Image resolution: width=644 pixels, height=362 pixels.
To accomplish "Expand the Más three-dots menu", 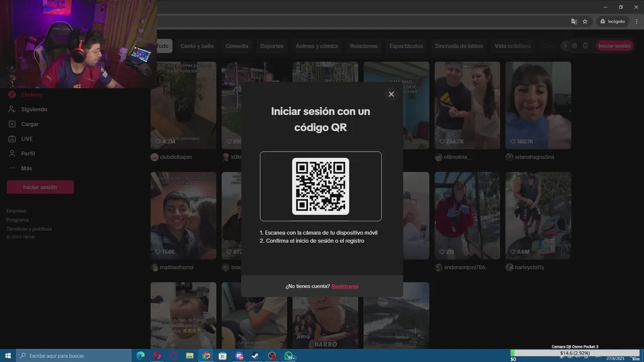I will (x=12, y=168).
